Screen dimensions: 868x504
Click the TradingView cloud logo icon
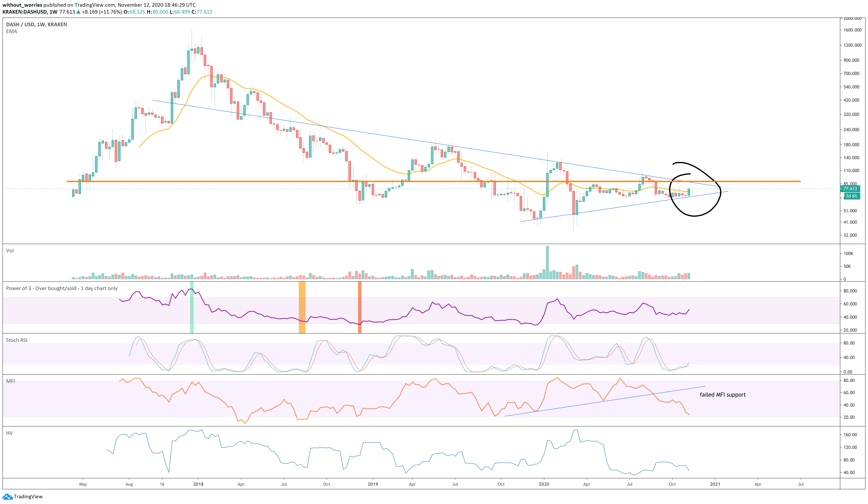(x=7, y=497)
